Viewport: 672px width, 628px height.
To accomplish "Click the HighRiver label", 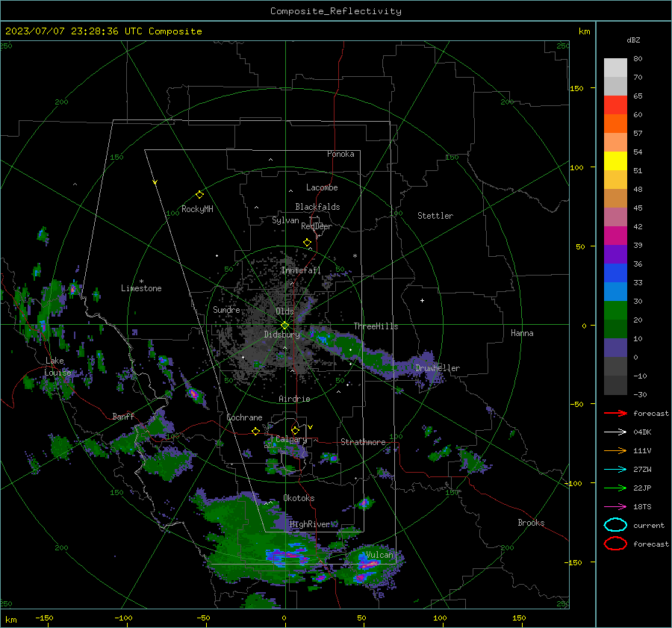I will point(310,524).
